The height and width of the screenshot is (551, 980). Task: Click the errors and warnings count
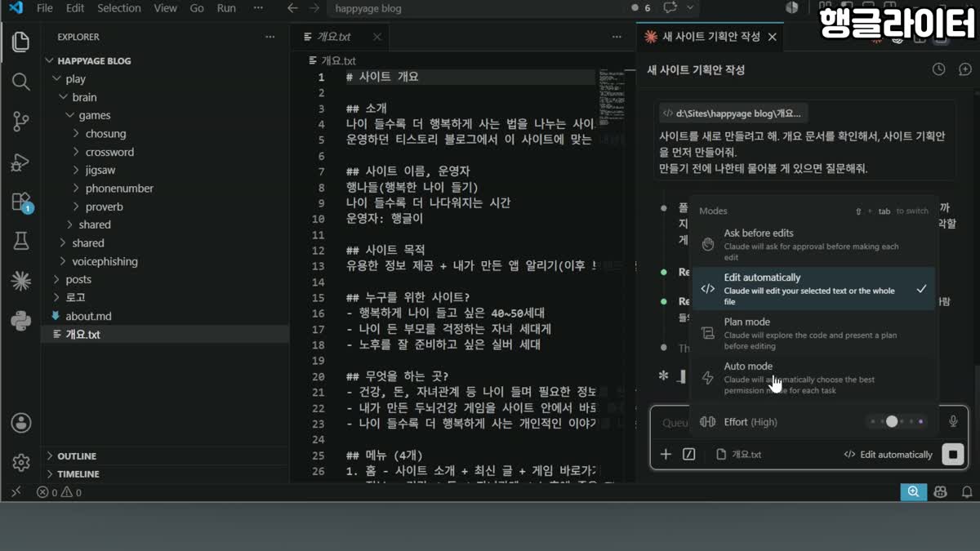pyautogui.click(x=59, y=492)
